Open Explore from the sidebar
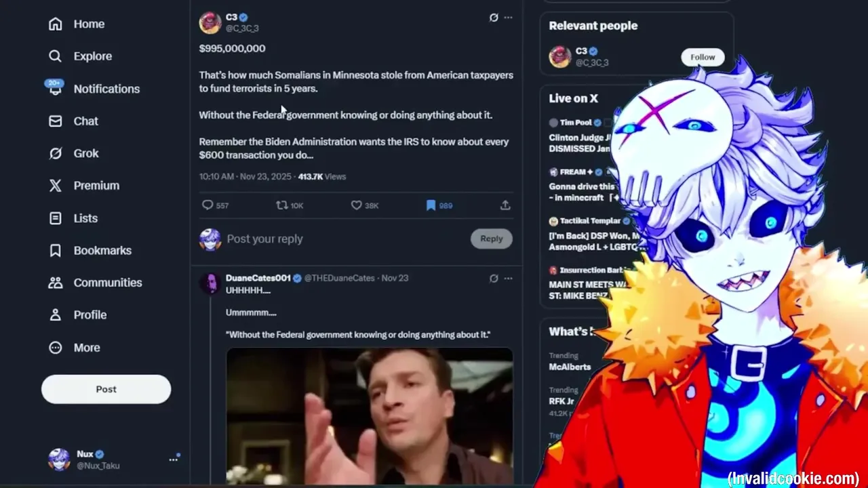868x488 pixels. coord(80,56)
